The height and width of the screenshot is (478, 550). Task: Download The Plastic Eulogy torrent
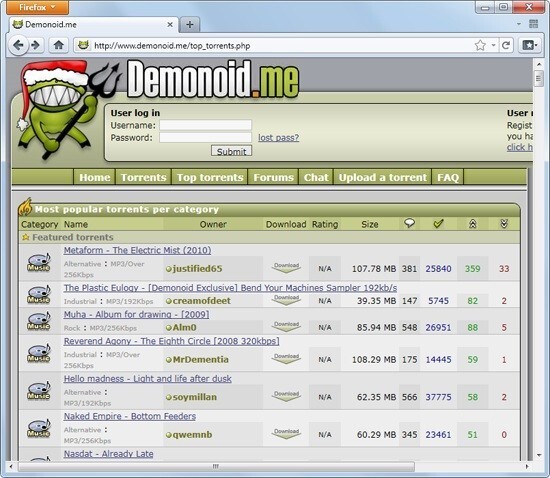[x=286, y=300]
